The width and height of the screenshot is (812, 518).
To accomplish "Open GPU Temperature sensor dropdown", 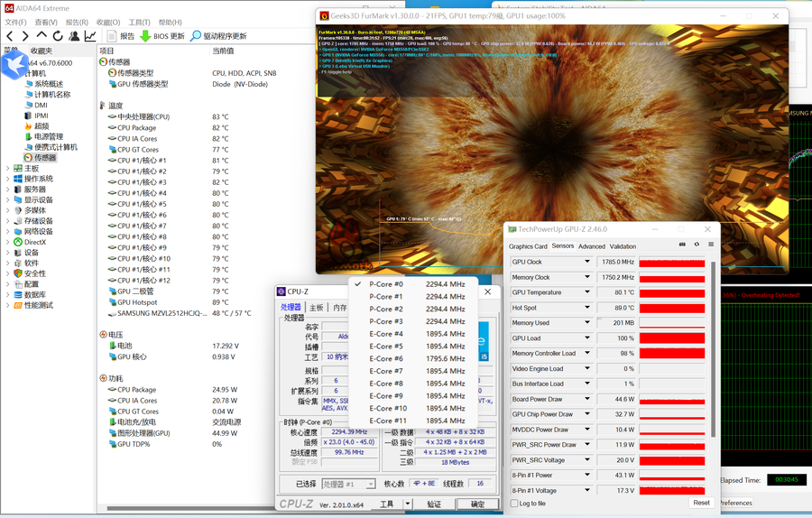I will [587, 292].
